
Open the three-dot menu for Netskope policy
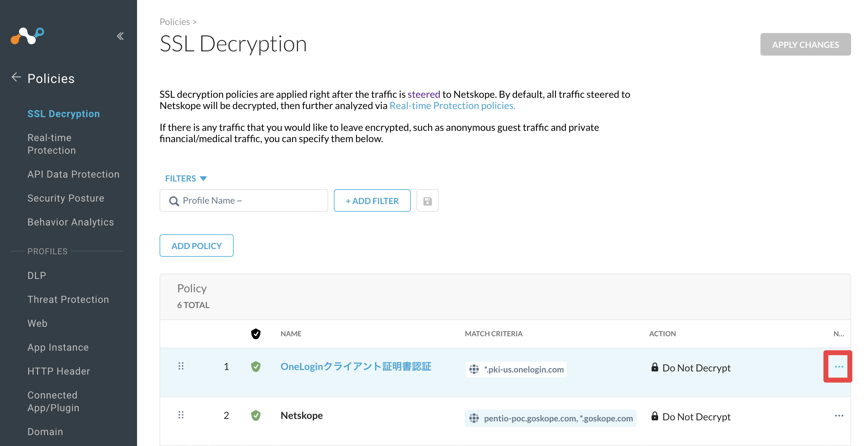tap(839, 416)
